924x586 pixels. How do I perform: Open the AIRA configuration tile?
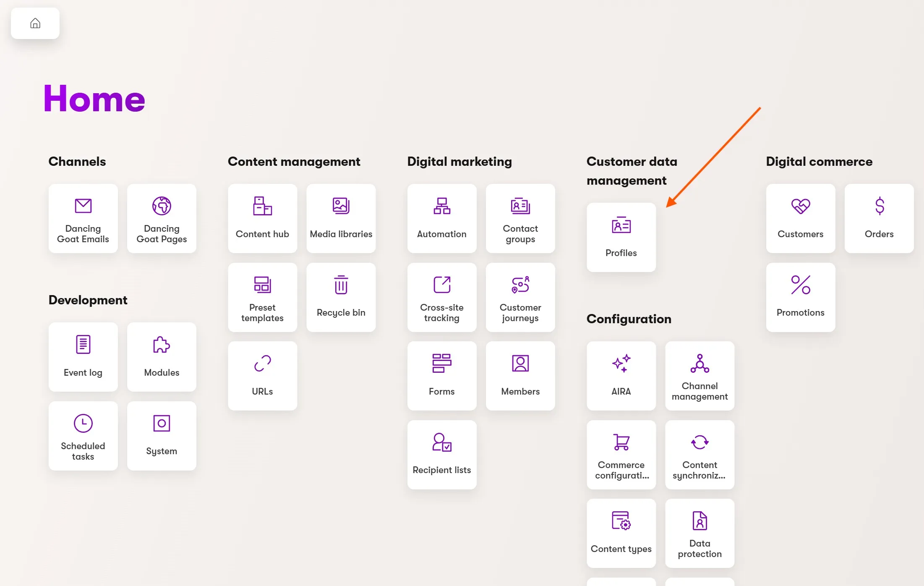621,376
